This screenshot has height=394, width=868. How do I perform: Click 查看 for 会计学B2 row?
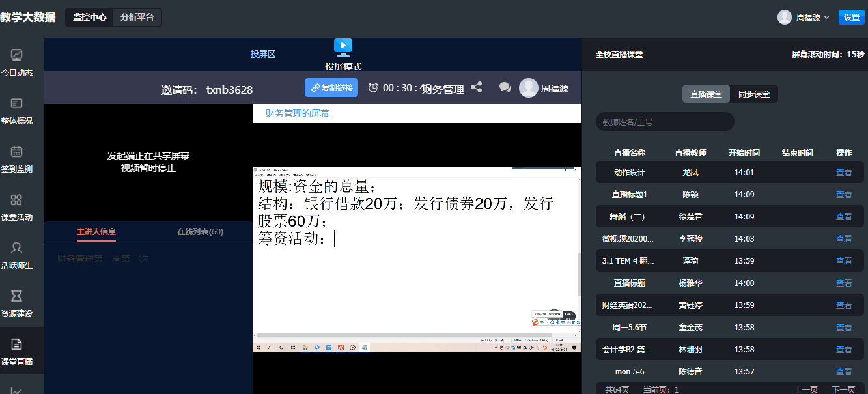tap(844, 350)
